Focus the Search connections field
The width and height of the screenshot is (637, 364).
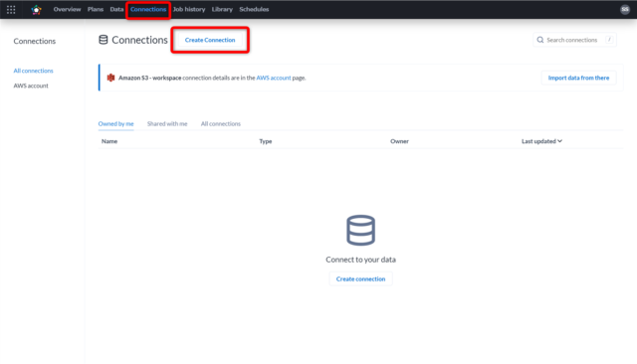tap(574, 40)
